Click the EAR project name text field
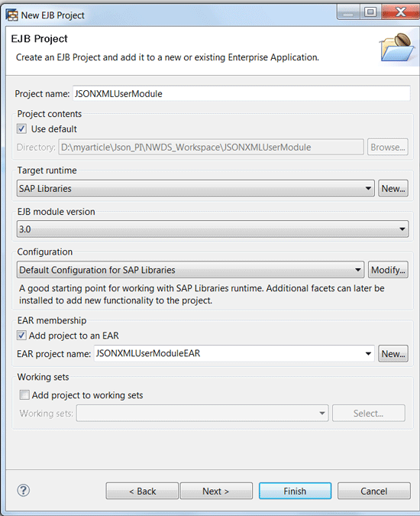 coord(229,353)
